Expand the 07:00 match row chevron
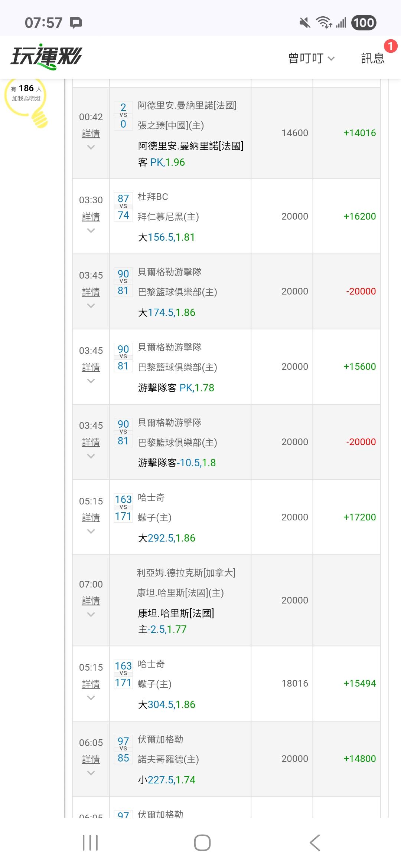Screen dimensions: 401x868 point(91,615)
